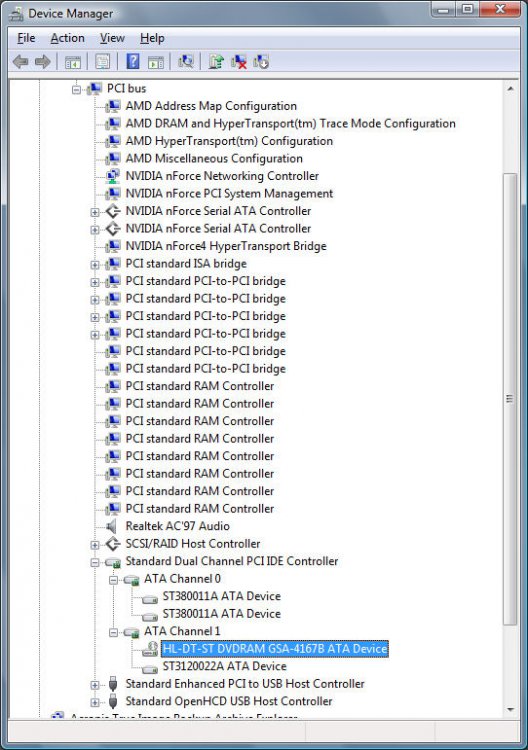Viewport: 528px width, 750px height.
Task: Click the Uninstall device icon with red X
Action: click(x=239, y=62)
